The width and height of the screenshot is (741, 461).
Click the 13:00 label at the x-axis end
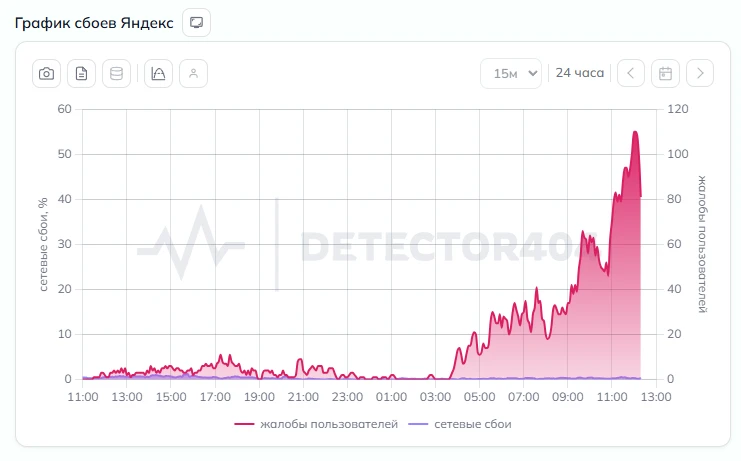[x=655, y=397]
